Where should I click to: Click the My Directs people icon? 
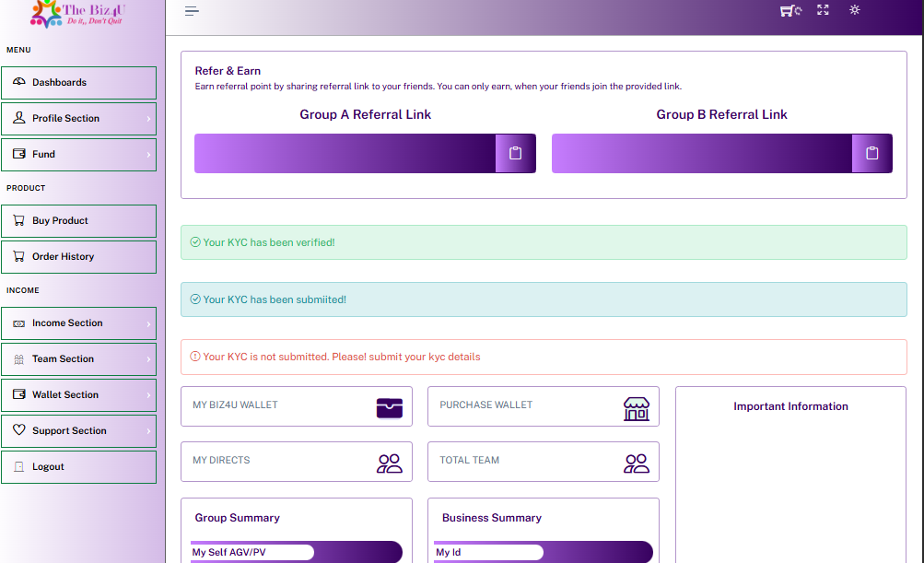(390, 463)
